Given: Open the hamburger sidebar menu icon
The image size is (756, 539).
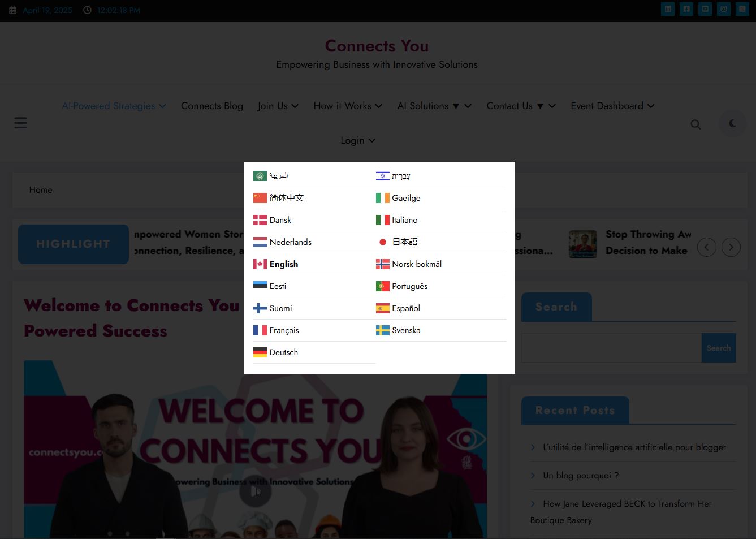Looking at the screenshot, I should pyautogui.click(x=21, y=123).
